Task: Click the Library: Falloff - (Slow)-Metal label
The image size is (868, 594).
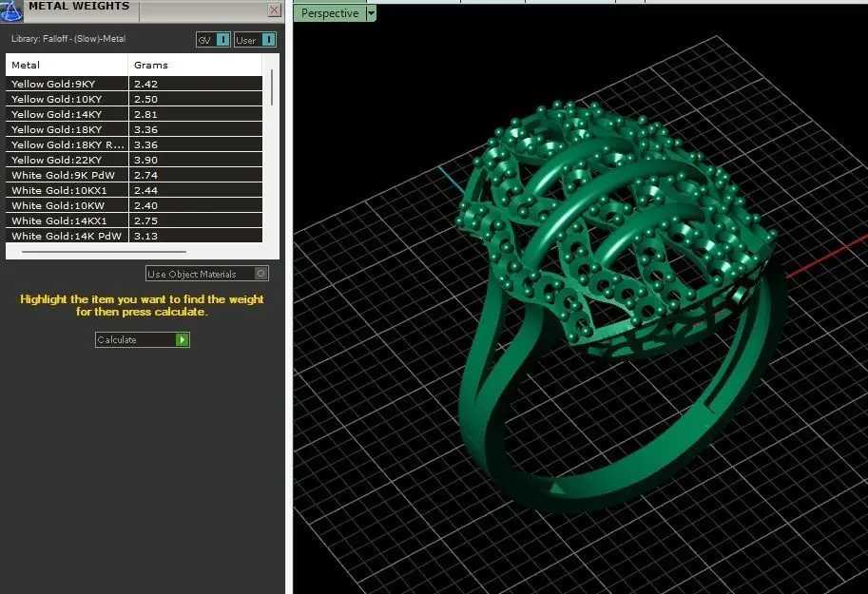Action: pos(68,39)
